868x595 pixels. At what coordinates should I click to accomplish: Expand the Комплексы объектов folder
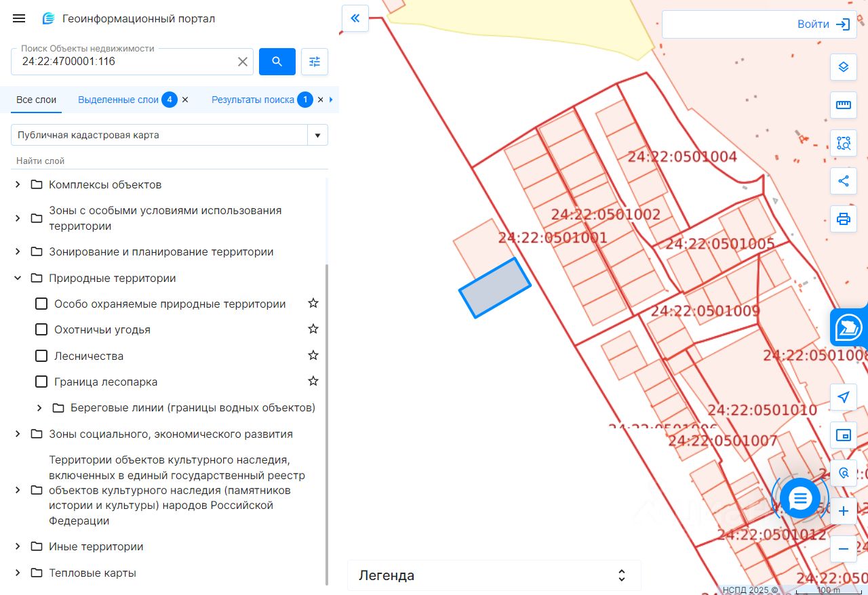click(18, 184)
